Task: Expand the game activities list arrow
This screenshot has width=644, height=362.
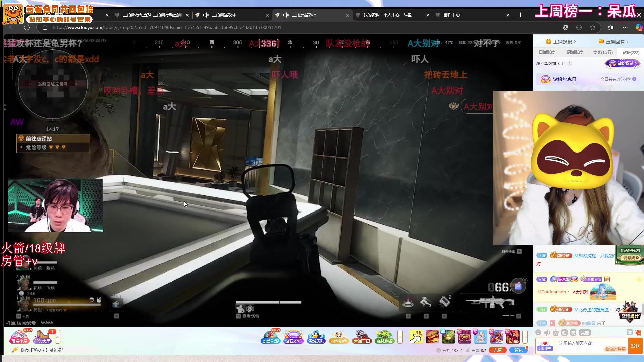Action: (x=400, y=337)
